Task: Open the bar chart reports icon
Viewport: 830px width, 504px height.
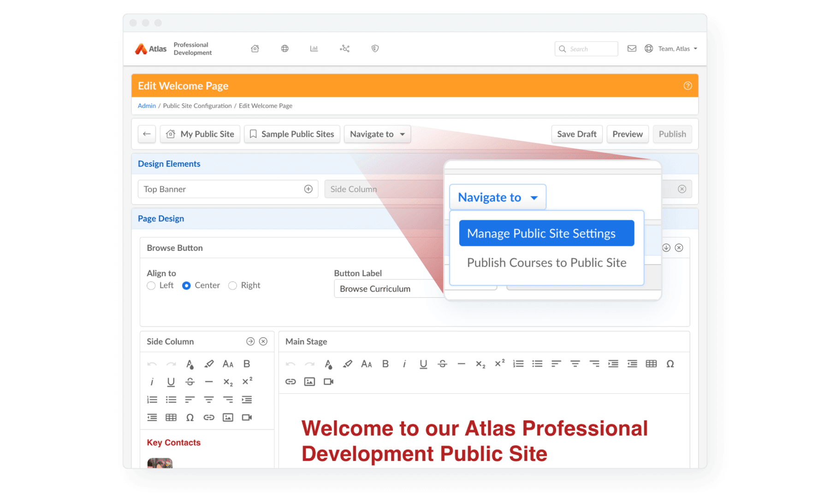Action: 314,48
